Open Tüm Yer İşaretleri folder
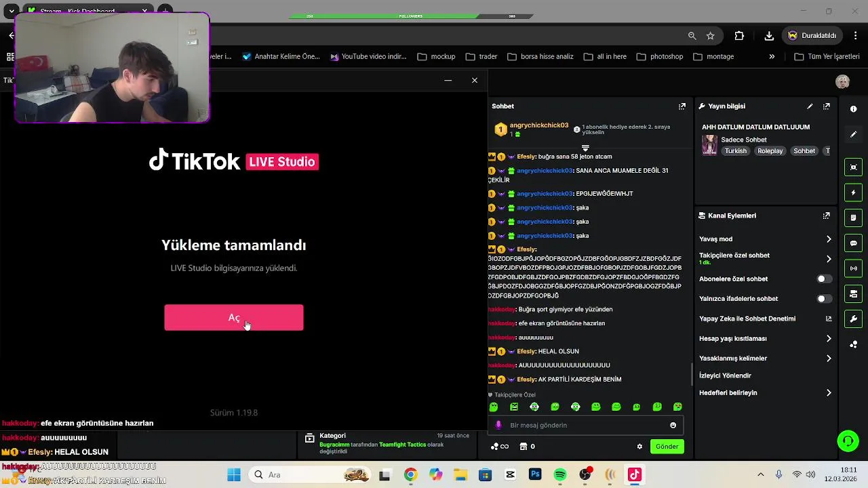The height and width of the screenshot is (488, 868). click(826, 56)
